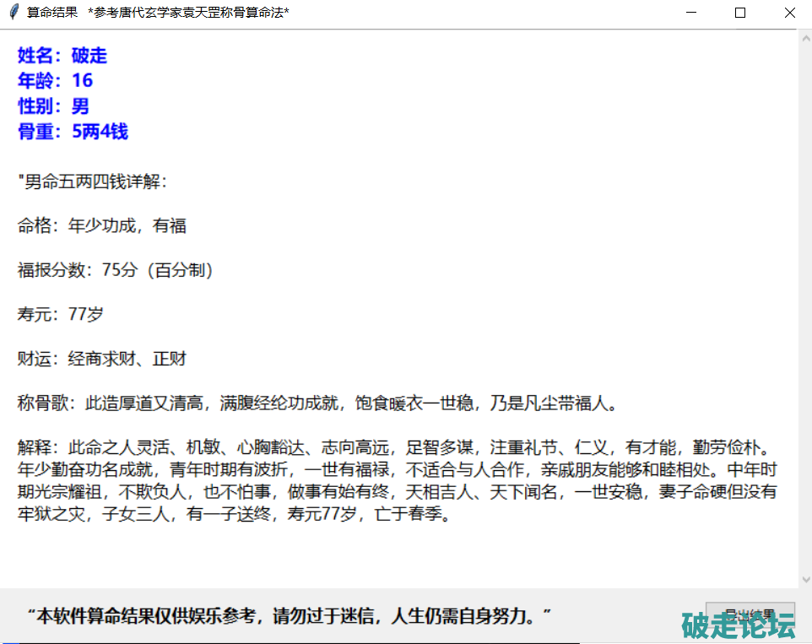Click the scrollbar down arrow

point(805,580)
